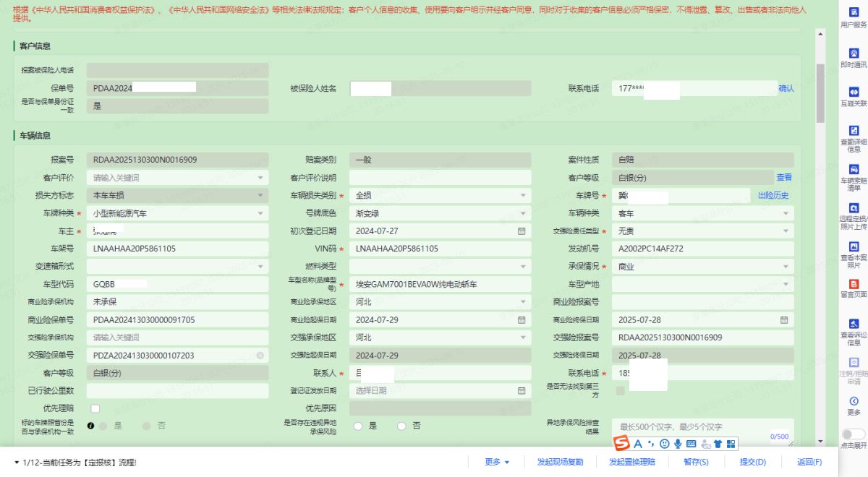Select 是 for 是否存在违规异地承保风险

pos(358,426)
